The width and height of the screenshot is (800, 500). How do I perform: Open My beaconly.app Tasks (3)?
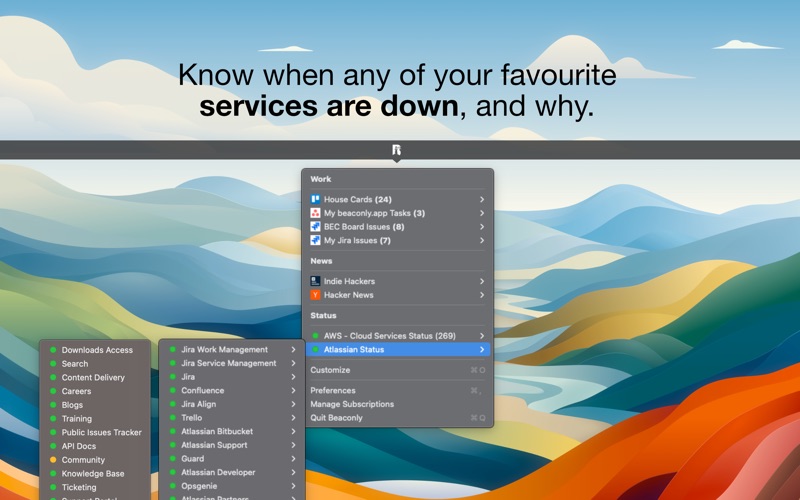398,213
